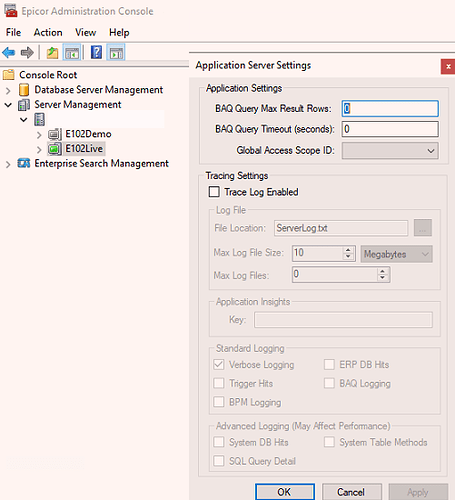Select the Enterprise Search Management label
The height and width of the screenshot is (500, 455).
[x=102, y=163]
